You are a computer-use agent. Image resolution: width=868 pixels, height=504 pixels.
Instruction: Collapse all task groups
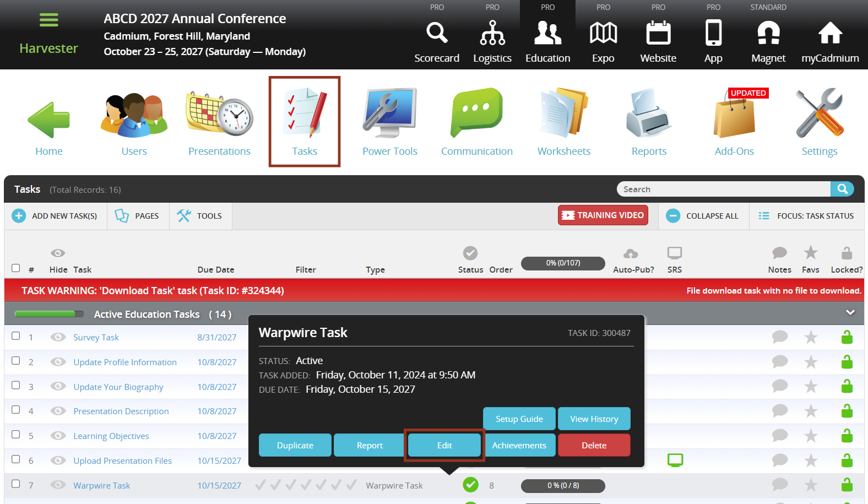pyautogui.click(x=702, y=216)
